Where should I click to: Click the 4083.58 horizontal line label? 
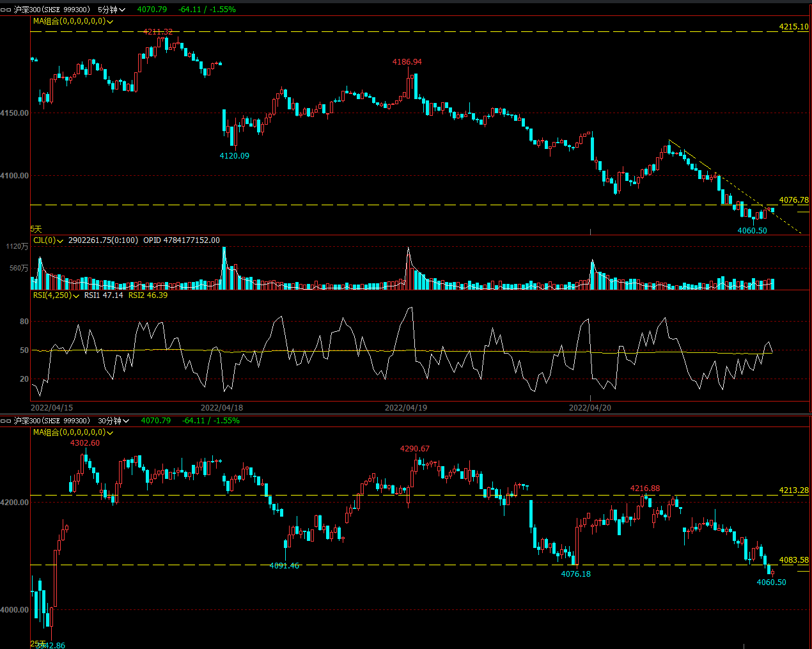coord(793,560)
